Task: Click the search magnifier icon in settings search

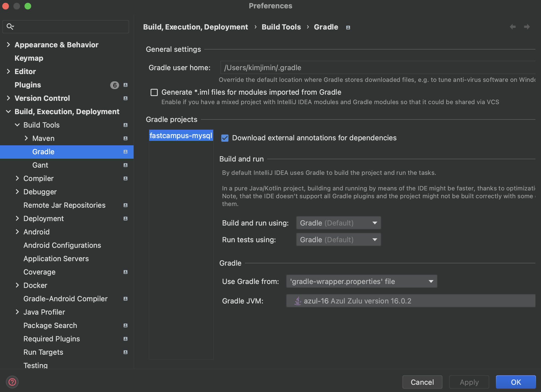Action: pos(10,26)
